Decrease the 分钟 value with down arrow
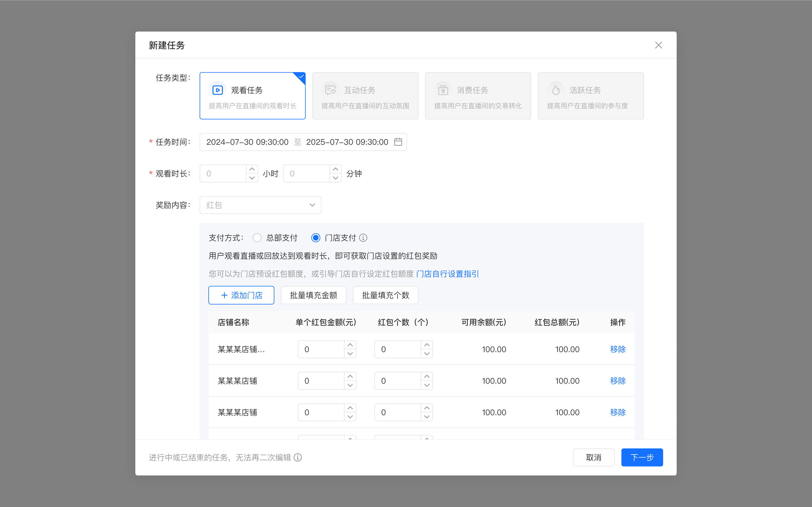 pyautogui.click(x=336, y=178)
